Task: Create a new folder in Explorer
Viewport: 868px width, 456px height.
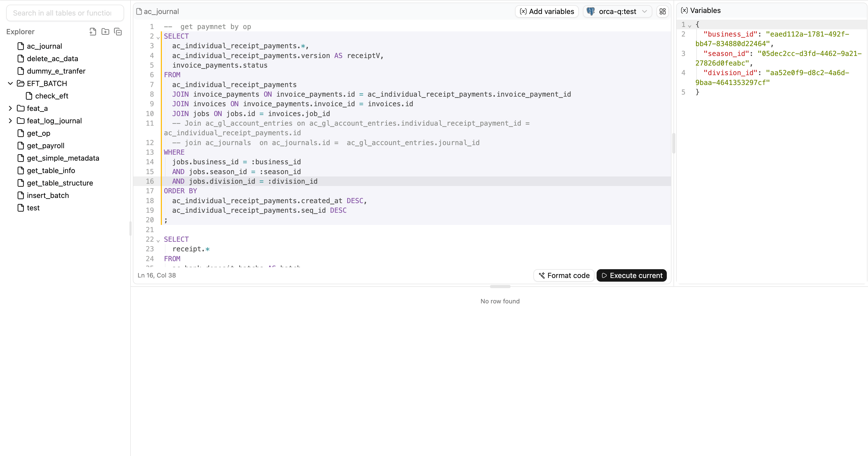Action: click(x=105, y=31)
